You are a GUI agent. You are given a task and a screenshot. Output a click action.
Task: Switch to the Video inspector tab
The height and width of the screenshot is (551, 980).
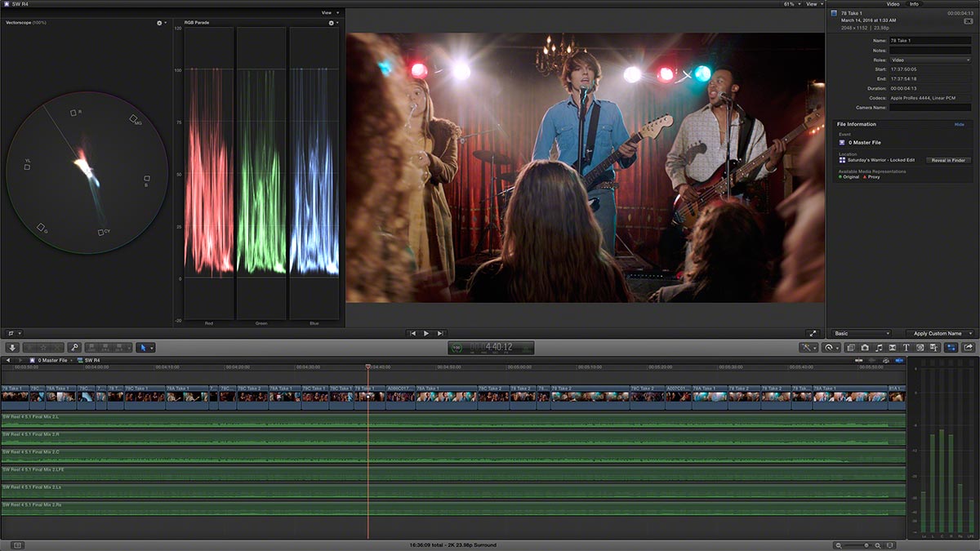click(x=893, y=4)
